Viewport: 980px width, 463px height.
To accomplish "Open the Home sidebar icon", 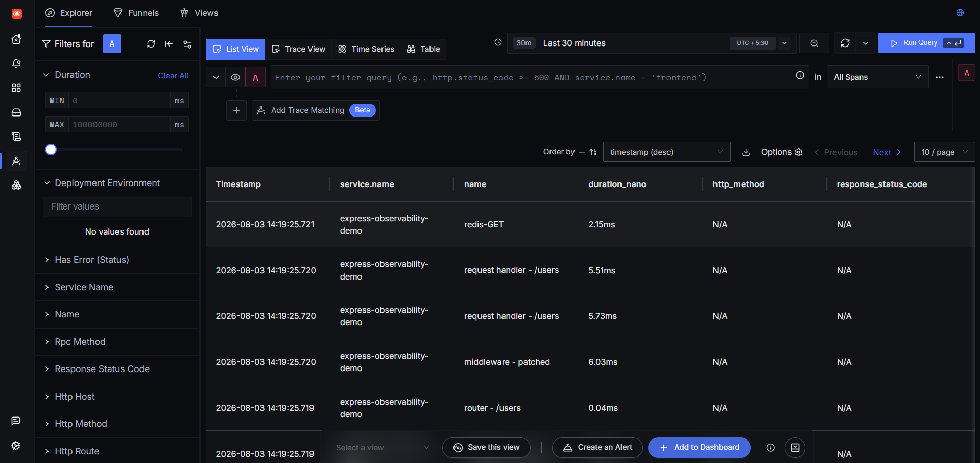I will 16,39.
